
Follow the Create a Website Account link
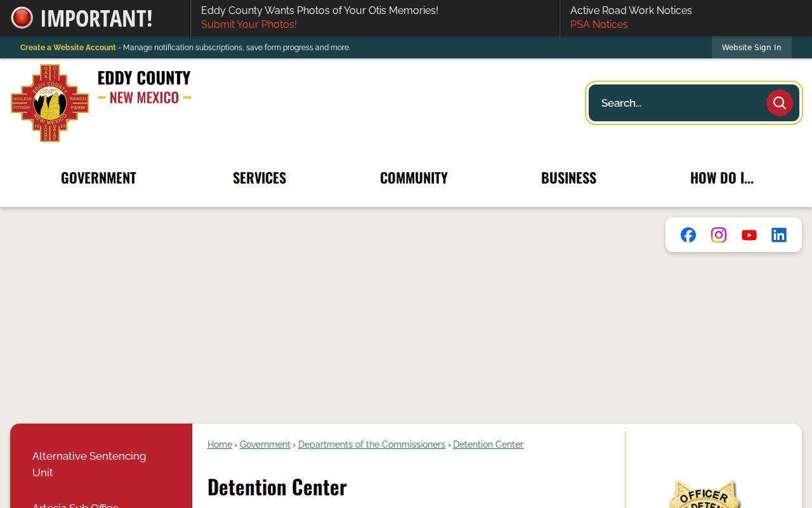pyautogui.click(x=68, y=48)
